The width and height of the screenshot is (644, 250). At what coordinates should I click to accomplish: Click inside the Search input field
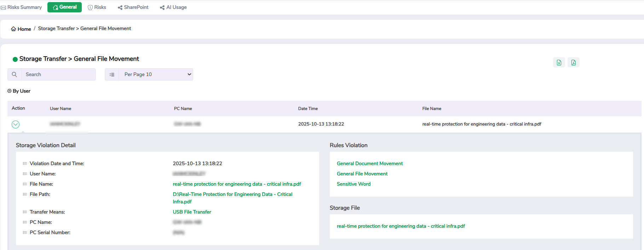58,75
